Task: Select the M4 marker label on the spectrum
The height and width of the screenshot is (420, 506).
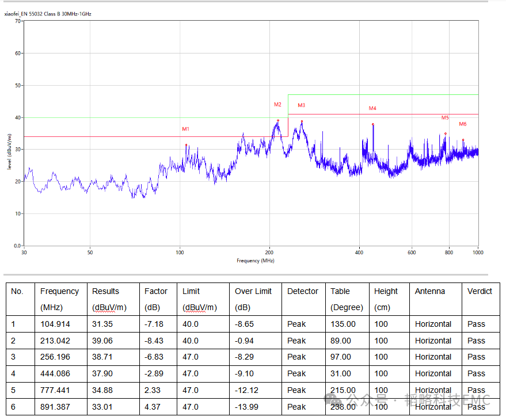Action: 372,108
